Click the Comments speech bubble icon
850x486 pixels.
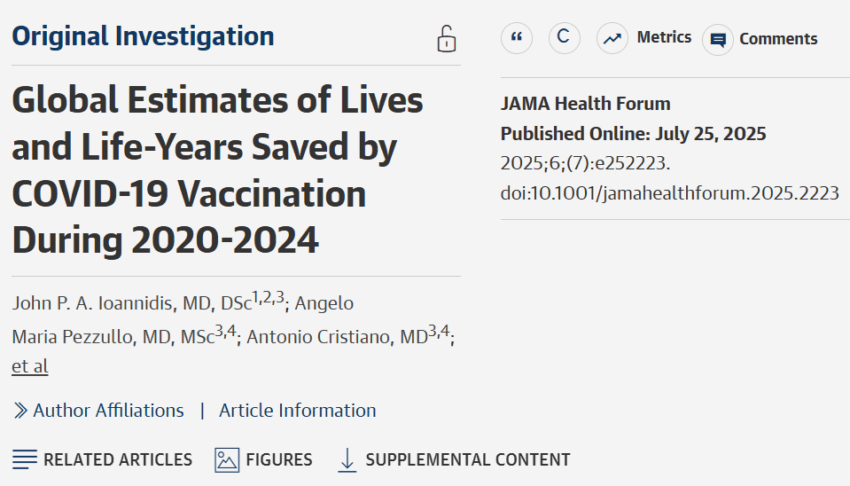[x=718, y=40]
